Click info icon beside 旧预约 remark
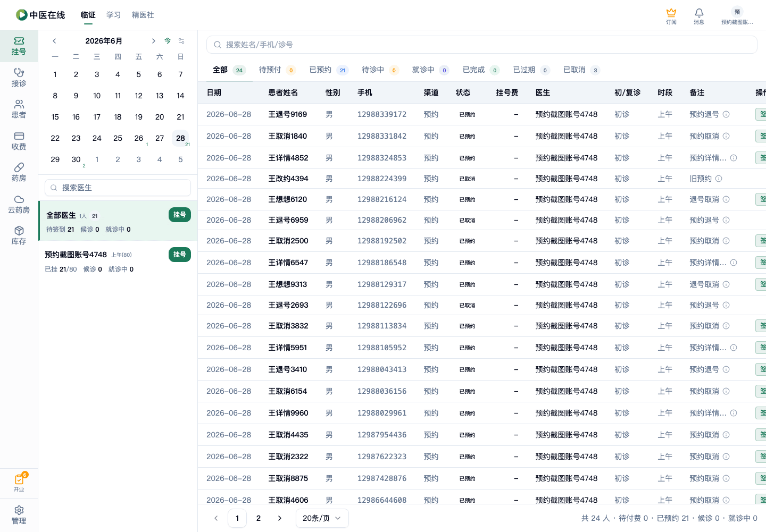This screenshot has width=766, height=532. pos(719,179)
